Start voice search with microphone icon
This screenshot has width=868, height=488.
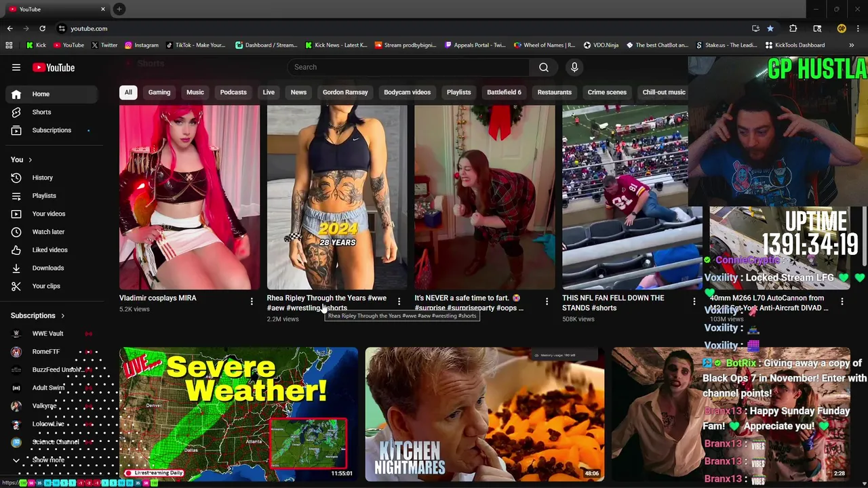pyautogui.click(x=574, y=67)
